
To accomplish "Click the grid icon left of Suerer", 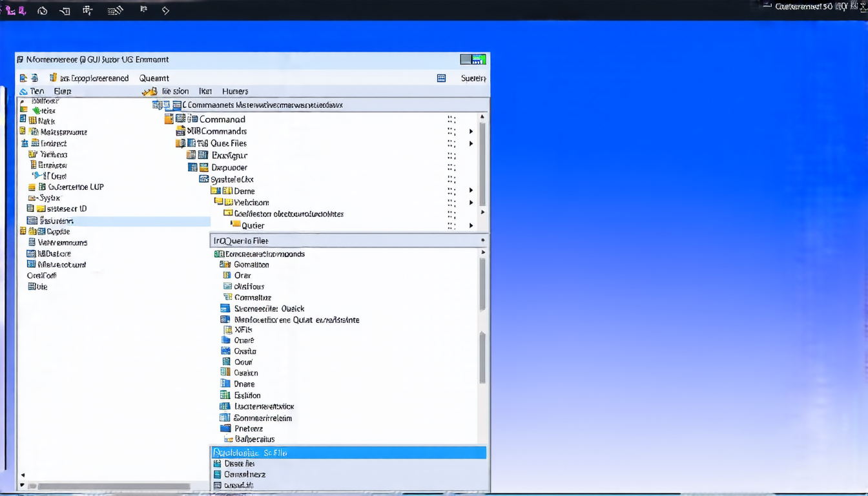I will click(441, 78).
